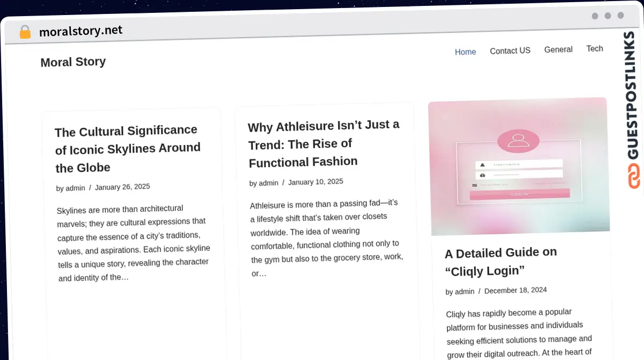Select the General category in navigation
The width and height of the screenshot is (644, 360).
click(558, 49)
